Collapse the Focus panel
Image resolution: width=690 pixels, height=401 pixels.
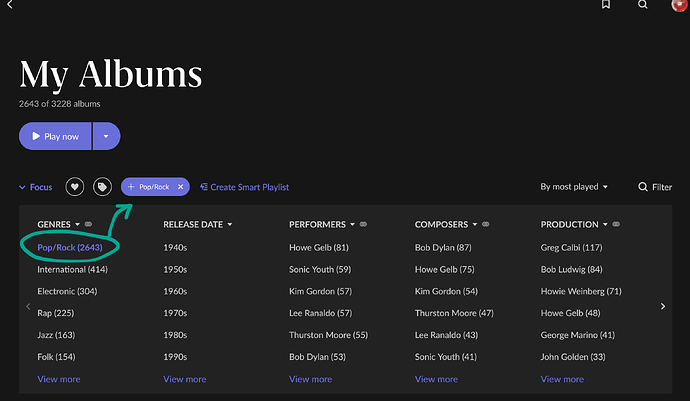tap(36, 187)
